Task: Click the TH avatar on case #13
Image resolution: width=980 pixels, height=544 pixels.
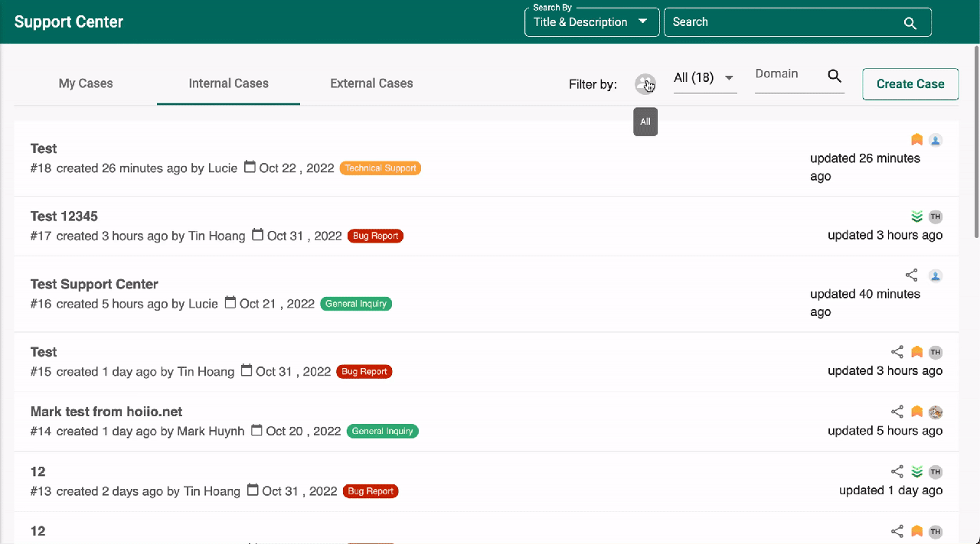Action: click(935, 472)
